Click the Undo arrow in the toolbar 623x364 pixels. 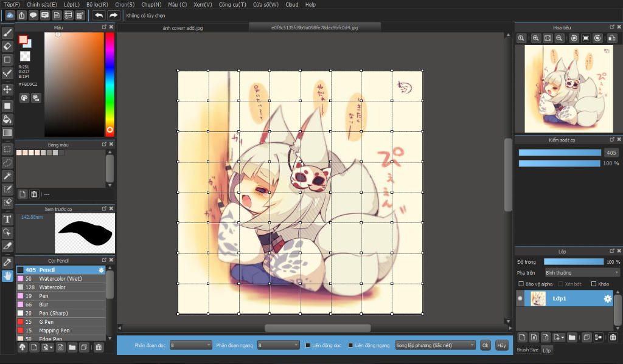99,15
